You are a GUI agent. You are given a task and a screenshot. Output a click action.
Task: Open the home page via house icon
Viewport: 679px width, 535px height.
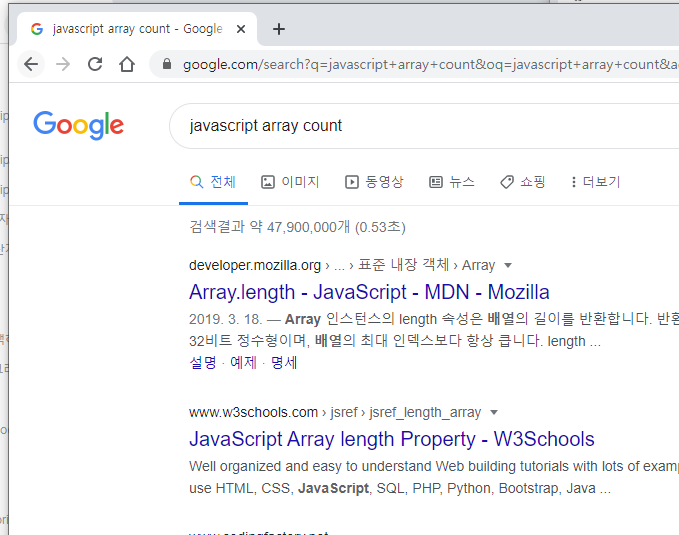click(x=127, y=64)
